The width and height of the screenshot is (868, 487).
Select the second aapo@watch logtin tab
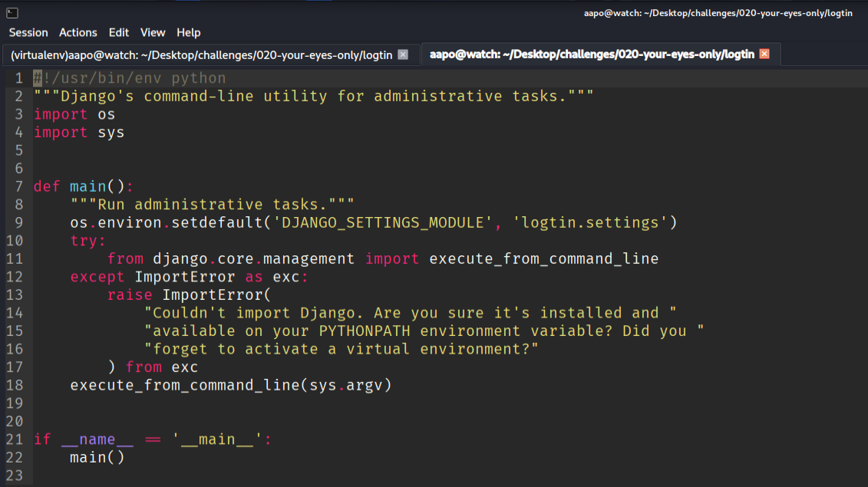click(592, 54)
